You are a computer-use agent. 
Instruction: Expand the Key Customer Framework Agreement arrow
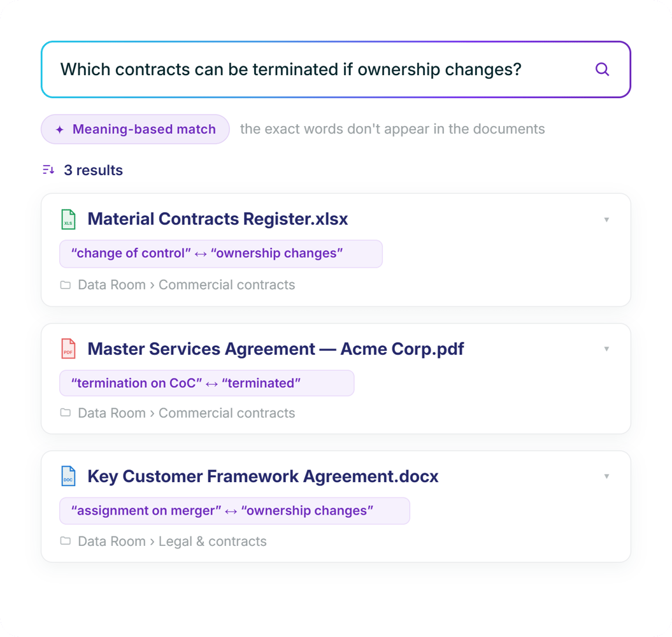(606, 476)
